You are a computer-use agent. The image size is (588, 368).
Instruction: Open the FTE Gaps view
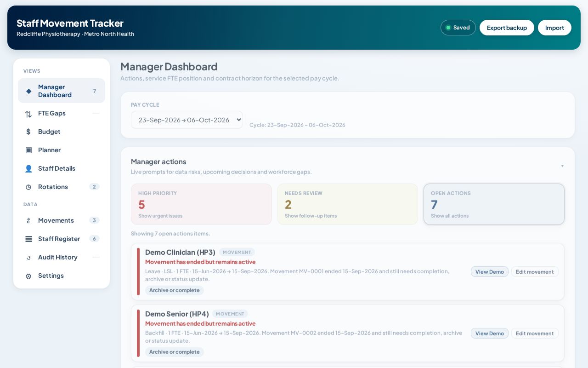(62, 113)
